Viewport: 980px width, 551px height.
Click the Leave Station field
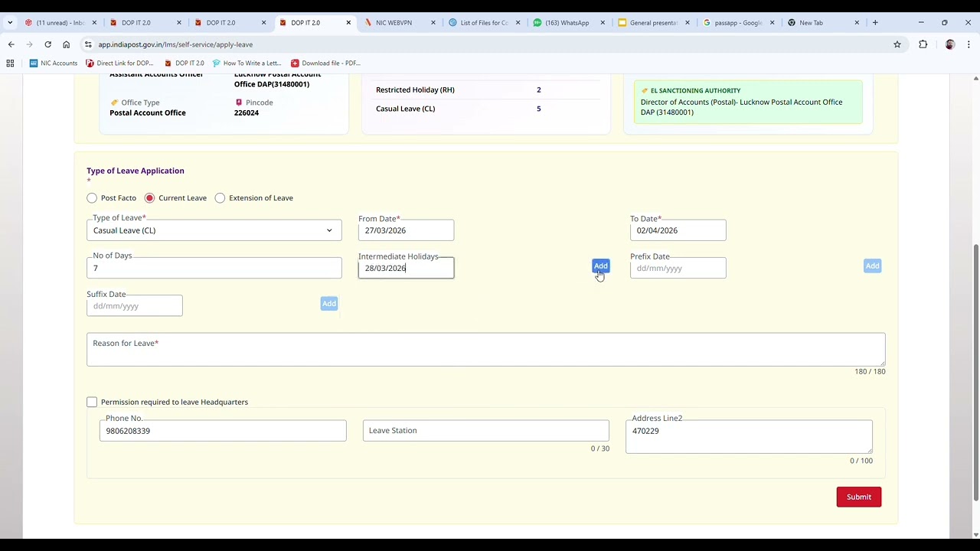(485, 431)
